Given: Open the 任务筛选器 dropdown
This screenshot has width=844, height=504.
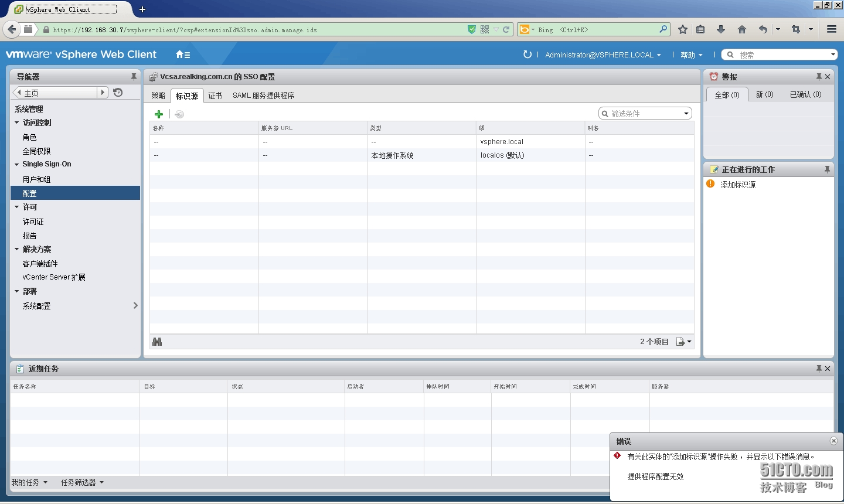Looking at the screenshot, I should [x=82, y=482].
